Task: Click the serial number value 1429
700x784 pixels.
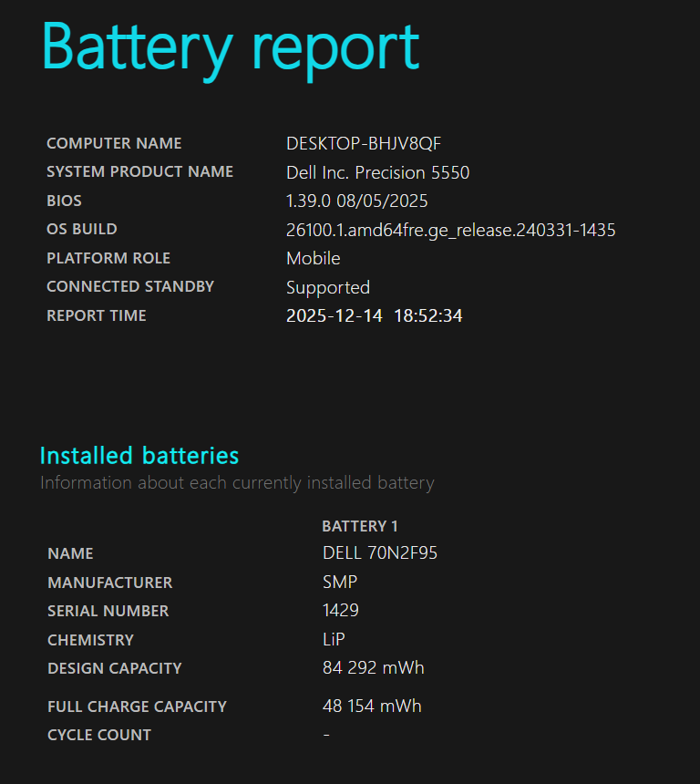Action: coord(340,611)
